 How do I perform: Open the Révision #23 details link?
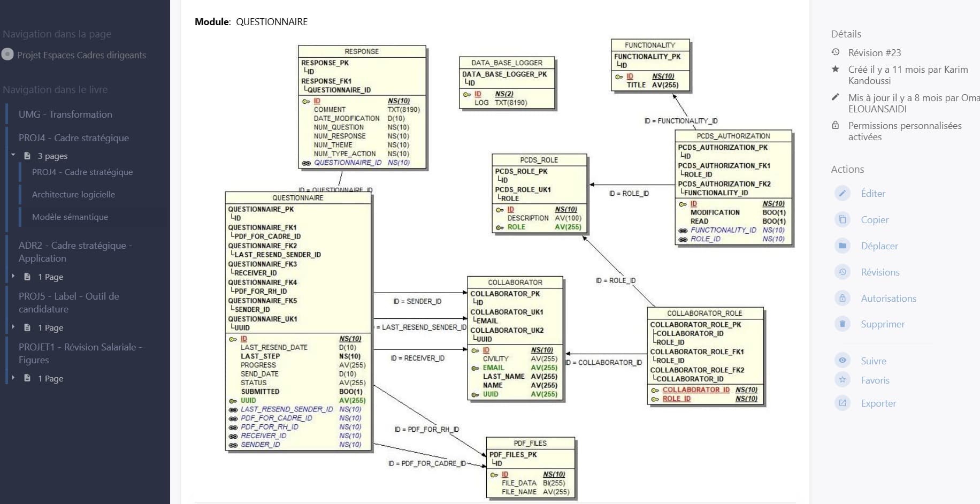[874, 53]
